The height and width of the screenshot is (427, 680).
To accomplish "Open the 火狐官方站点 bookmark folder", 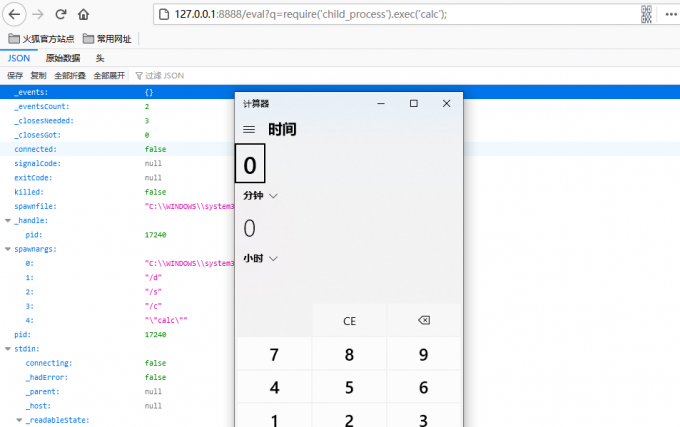I will pos(41,39).
